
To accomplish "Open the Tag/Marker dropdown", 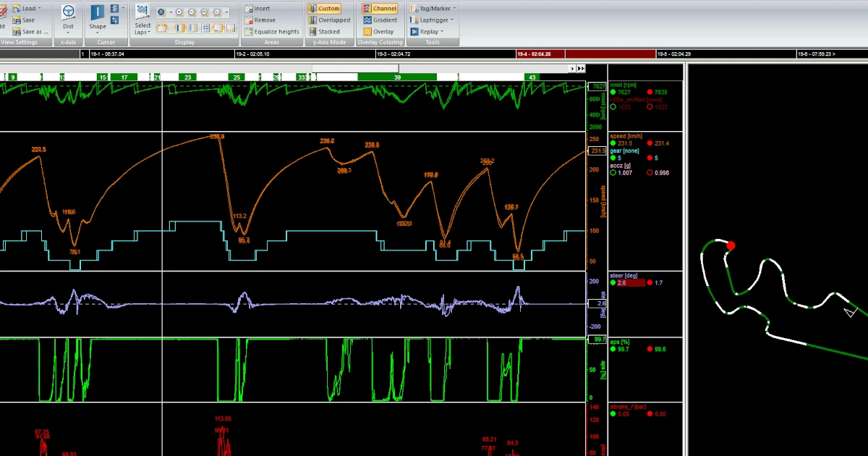I will pyautogui.click(x=433, y=9).
